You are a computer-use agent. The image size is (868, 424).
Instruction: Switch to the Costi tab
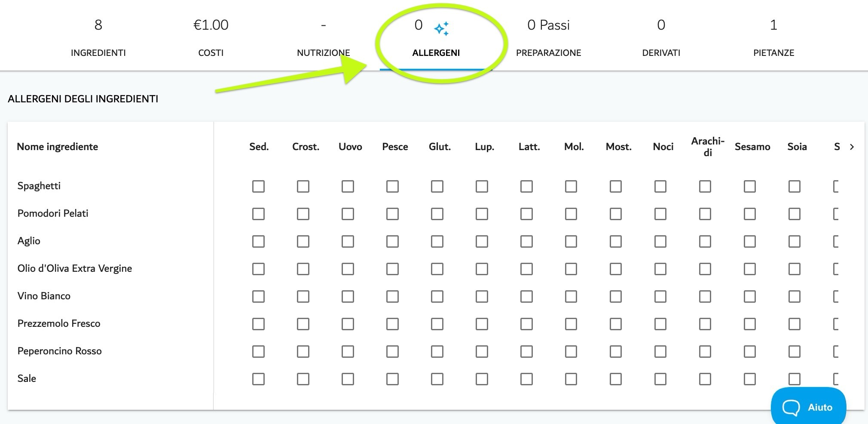[x=211, y=38]
